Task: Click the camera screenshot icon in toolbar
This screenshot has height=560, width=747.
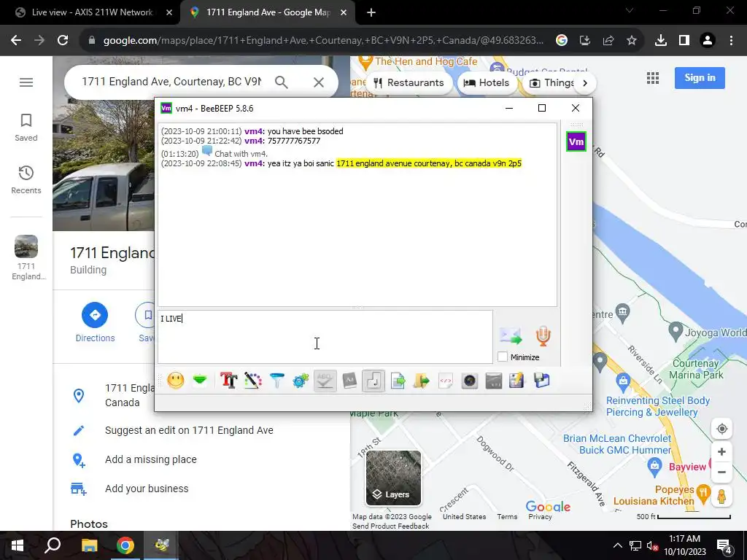Action: [x=470, y=381]
